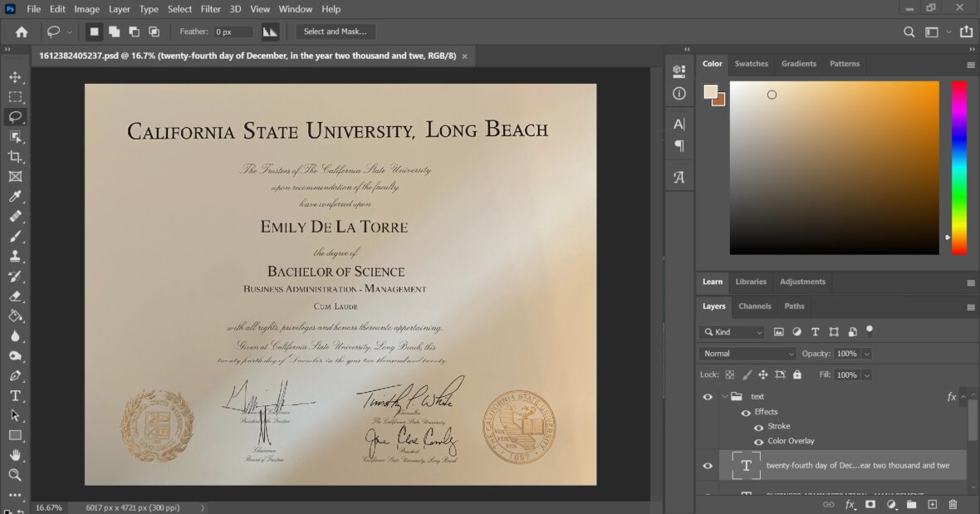
Task: Open the Image menu
Action: click(x=87, y=9)
